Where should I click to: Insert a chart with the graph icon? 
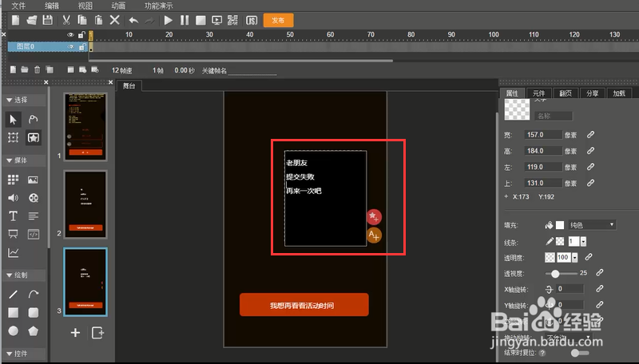pos(13,253)
